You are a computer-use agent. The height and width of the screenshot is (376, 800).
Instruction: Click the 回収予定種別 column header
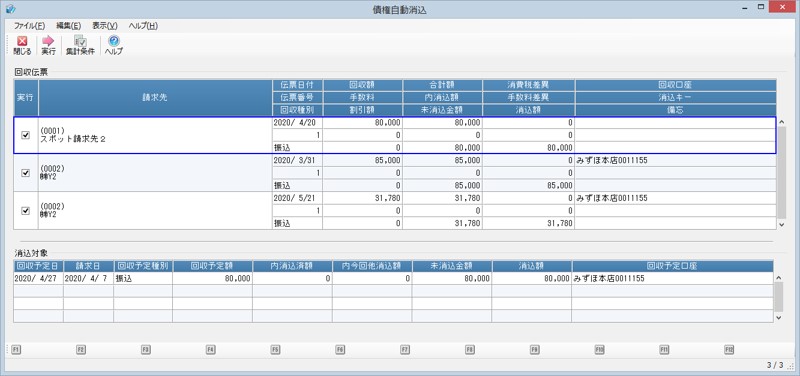click(x=143, y=266)
